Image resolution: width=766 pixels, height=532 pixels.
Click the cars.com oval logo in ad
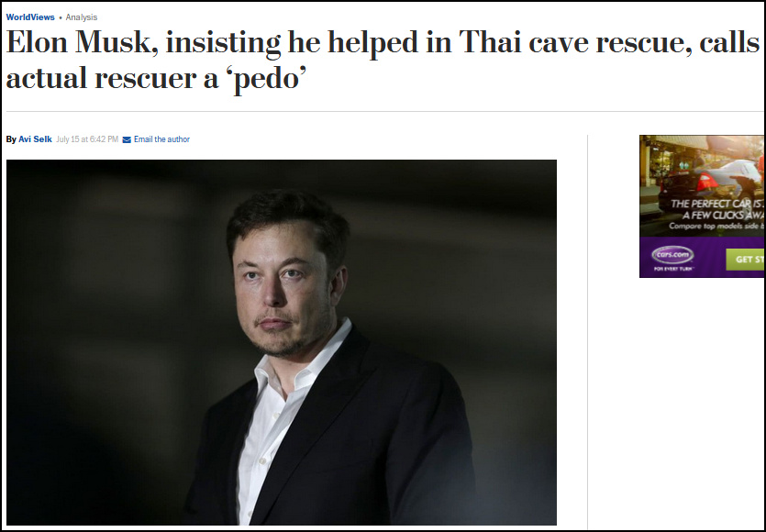(x=672, y=254)
